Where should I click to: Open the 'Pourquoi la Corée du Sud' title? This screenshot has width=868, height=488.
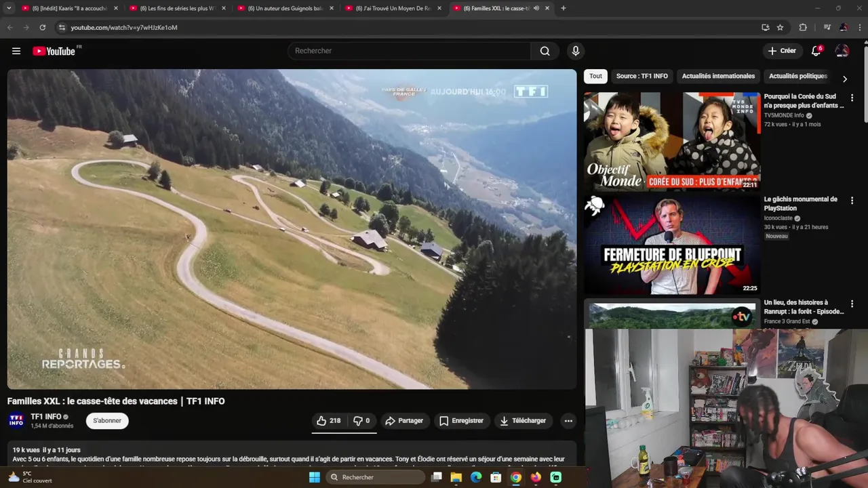[804, 101]
